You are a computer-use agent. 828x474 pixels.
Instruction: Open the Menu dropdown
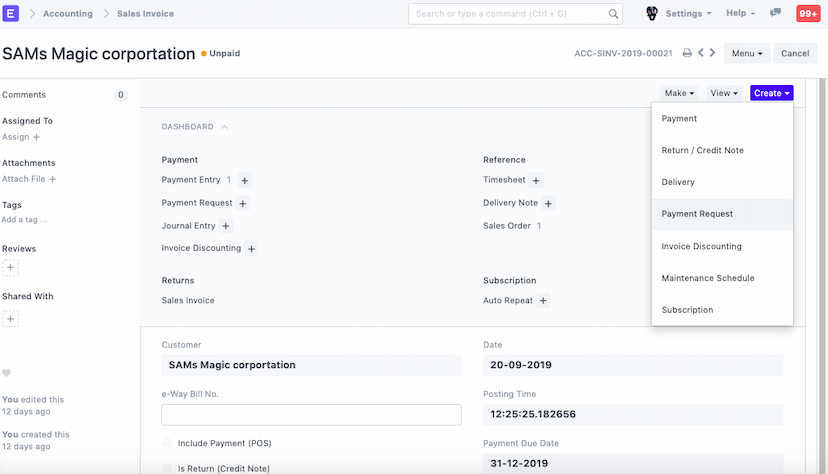click(747, 53)
